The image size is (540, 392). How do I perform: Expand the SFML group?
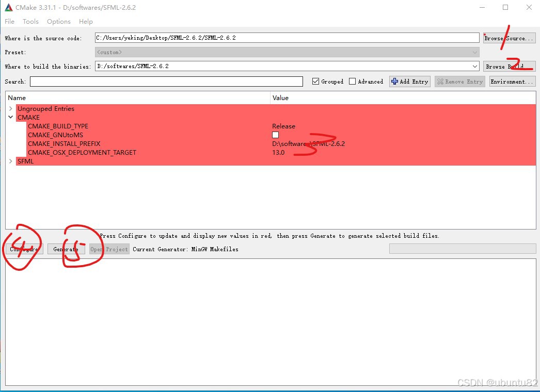11,161
